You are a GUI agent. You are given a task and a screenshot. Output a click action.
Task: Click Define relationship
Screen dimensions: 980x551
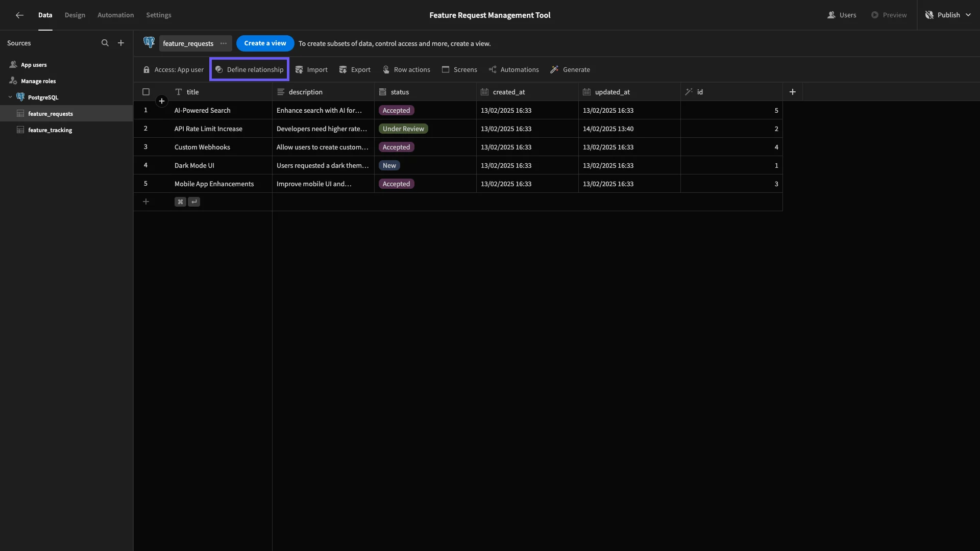249,70
